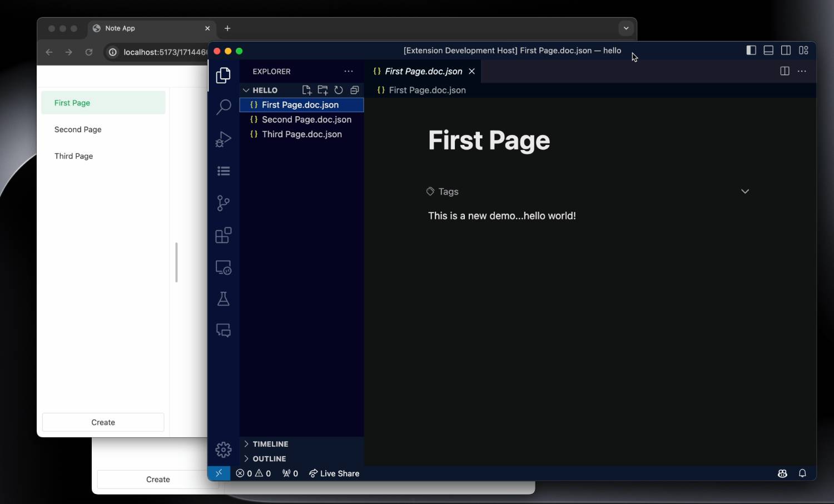Click Create button in the rear window

tap(158, 480)
